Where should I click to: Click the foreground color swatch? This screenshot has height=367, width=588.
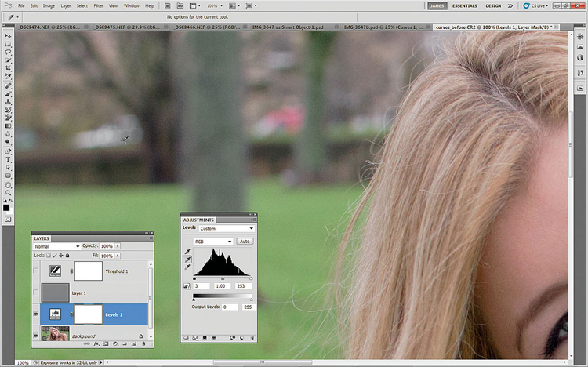pos(6,208)
